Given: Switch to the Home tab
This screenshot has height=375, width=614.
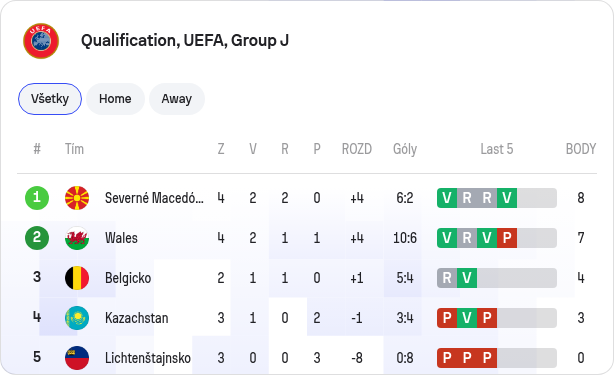Looking at the screenshot, I should pos(115,99).
